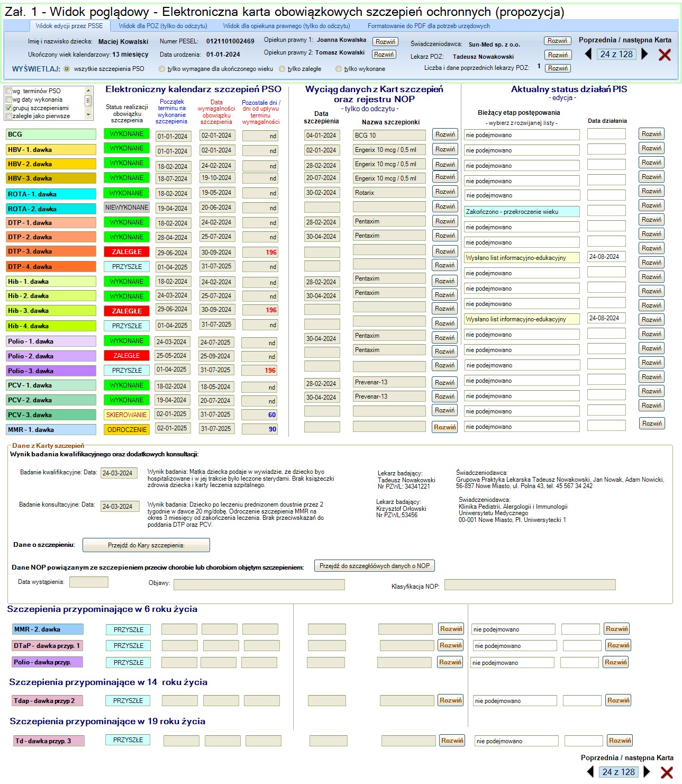Open the status list for the BCG row

click(521, 135)
